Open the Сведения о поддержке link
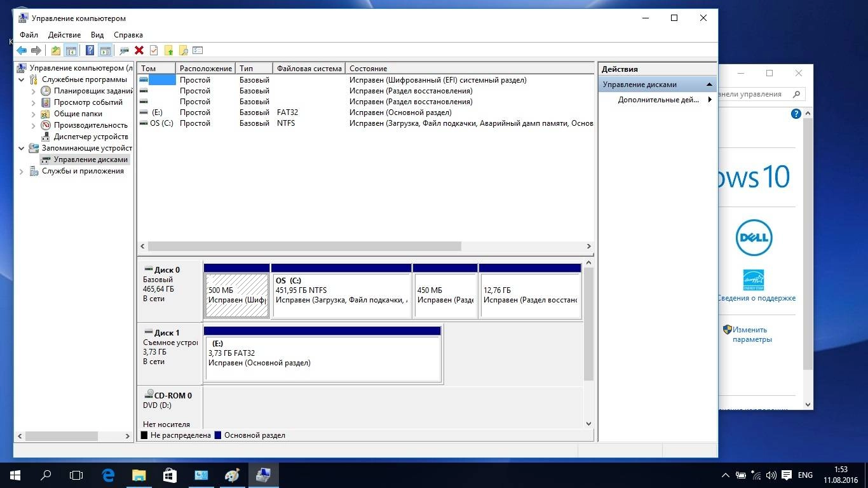 pos(757,298)
